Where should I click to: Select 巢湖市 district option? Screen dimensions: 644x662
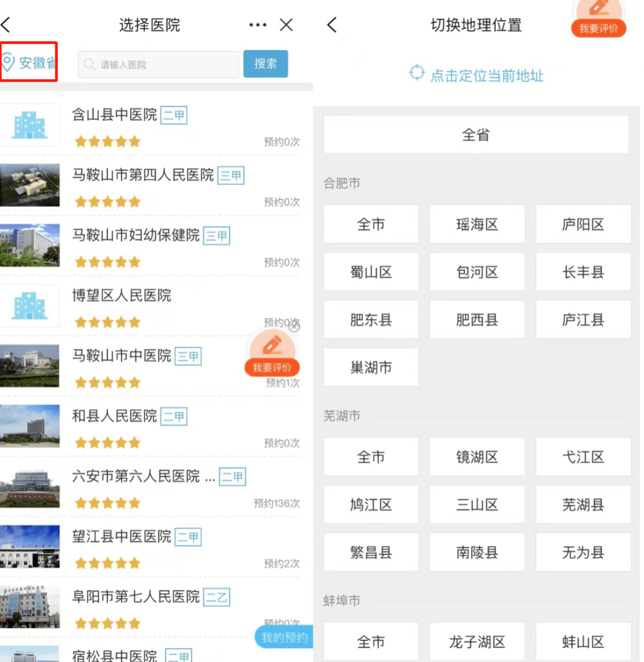pos(371,367)
